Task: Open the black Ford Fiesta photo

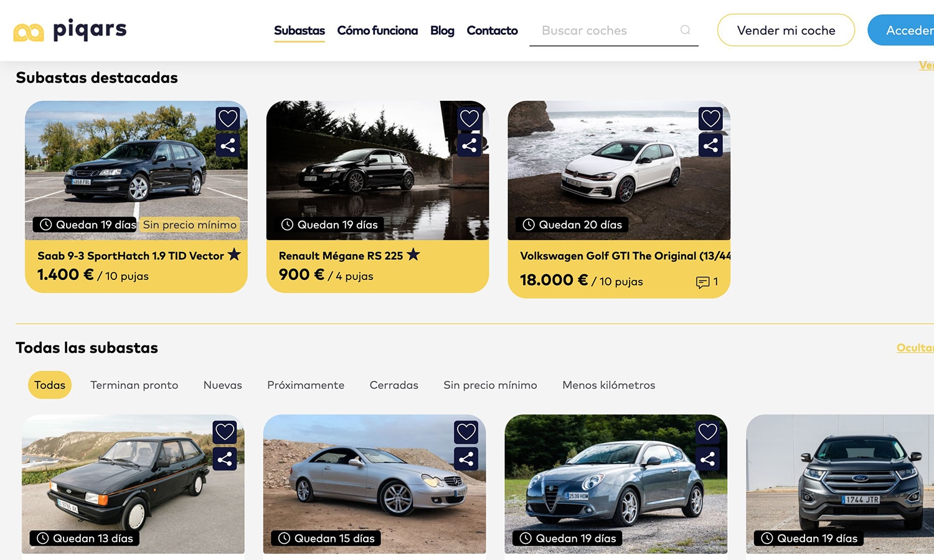Action: (x=133, y=484)
